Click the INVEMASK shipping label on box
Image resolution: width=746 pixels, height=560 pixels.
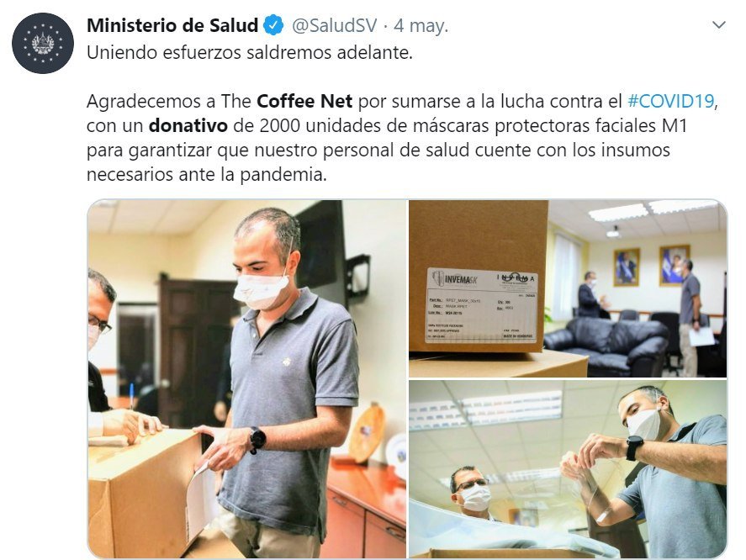click(482, 305)
